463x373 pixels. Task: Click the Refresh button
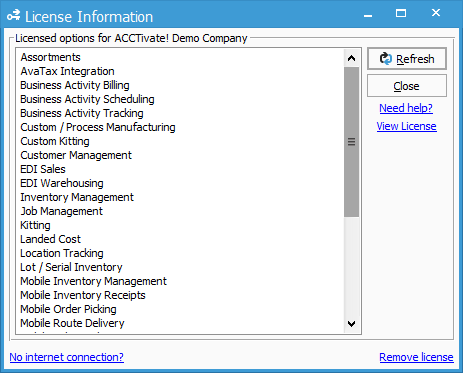pos(407,59)
